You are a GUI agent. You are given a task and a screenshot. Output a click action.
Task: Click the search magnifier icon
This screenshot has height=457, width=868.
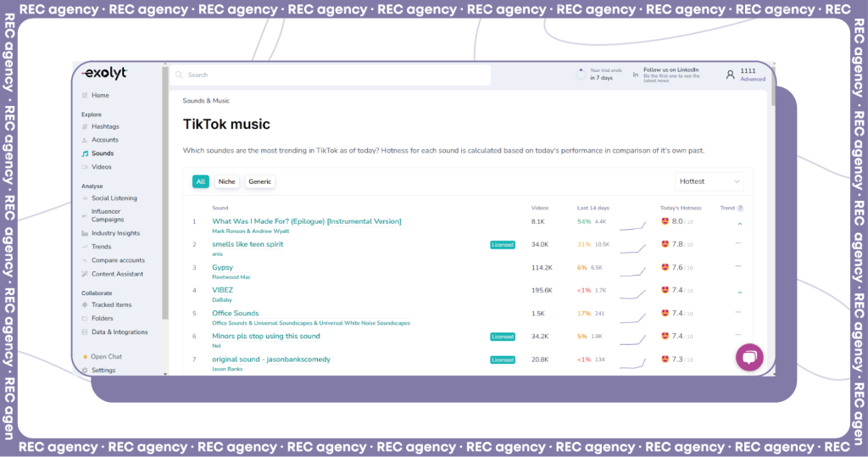click(180, 75)
